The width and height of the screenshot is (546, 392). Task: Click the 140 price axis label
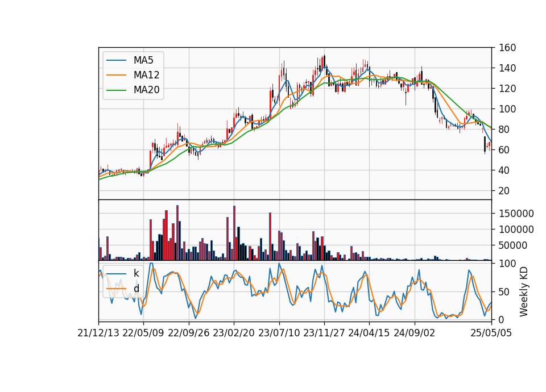coord(507,68)
